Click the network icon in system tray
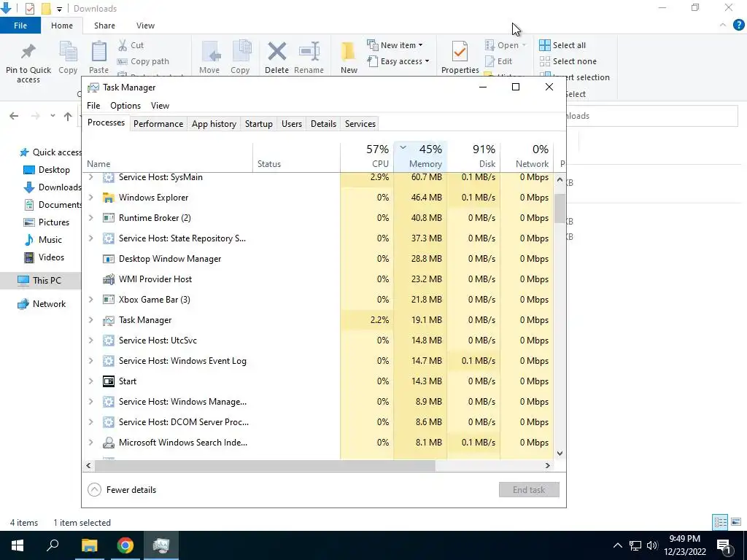Image resolution: width=747 pixels, height=560 pixels. 635,545
